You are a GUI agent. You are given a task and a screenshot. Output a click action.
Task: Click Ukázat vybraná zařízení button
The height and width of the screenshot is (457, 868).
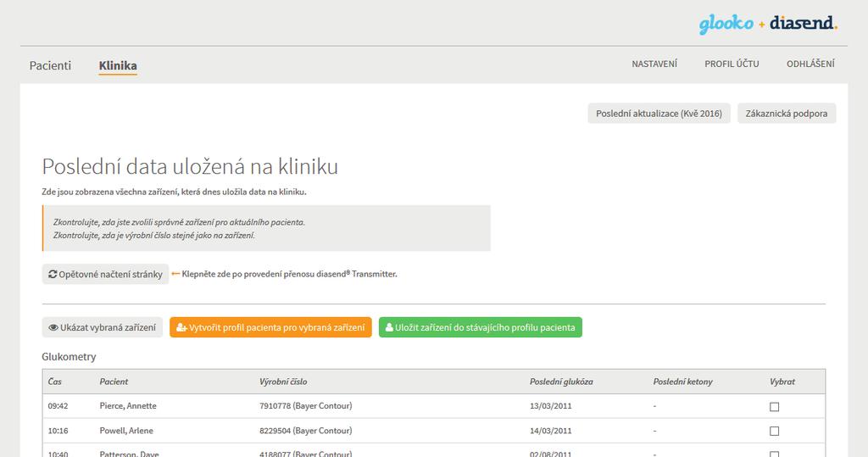coord(103,327)
